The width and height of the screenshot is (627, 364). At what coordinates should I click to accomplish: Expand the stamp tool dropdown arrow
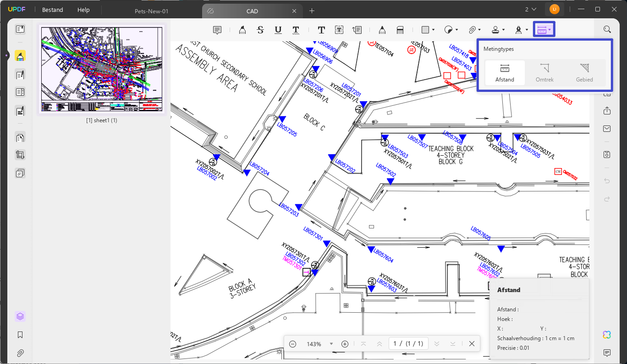[504, 30]
